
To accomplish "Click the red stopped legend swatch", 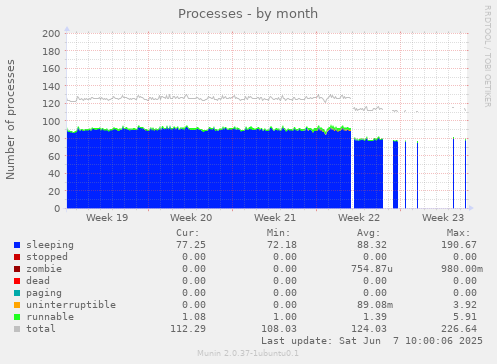I will (x=17, y=257).
